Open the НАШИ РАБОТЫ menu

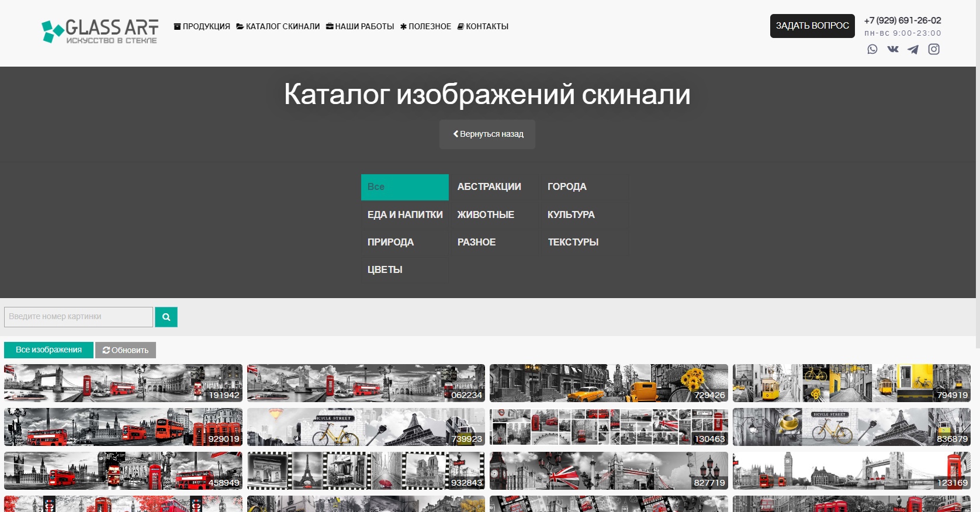[x=360, y=26]
